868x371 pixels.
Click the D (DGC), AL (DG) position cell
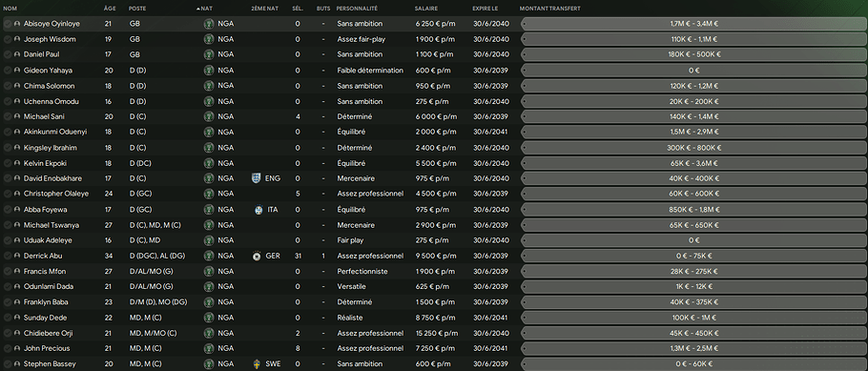coord(158,256)
